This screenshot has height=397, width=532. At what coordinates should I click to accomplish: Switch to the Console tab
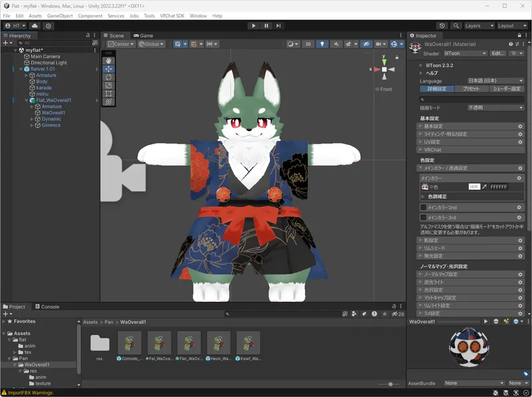pos(47,307)
